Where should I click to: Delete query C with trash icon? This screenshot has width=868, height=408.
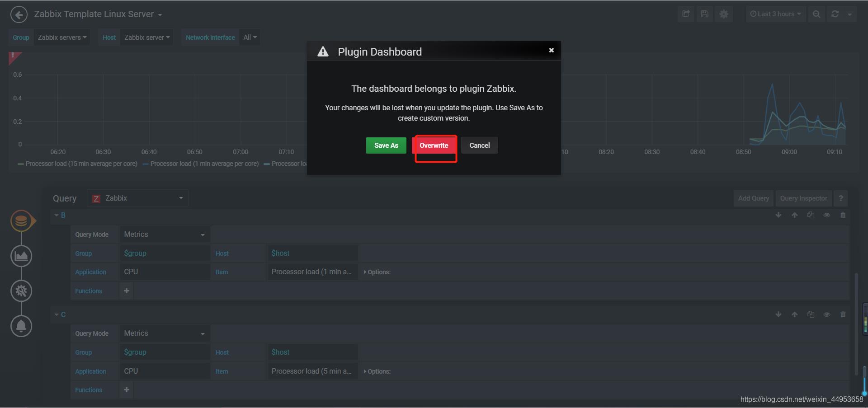843,314
